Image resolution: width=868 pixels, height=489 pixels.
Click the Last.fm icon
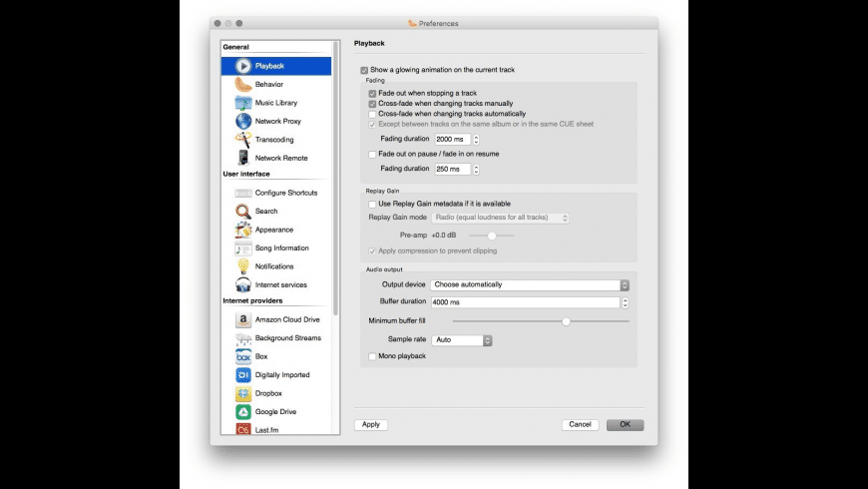(x=242, y=429)
